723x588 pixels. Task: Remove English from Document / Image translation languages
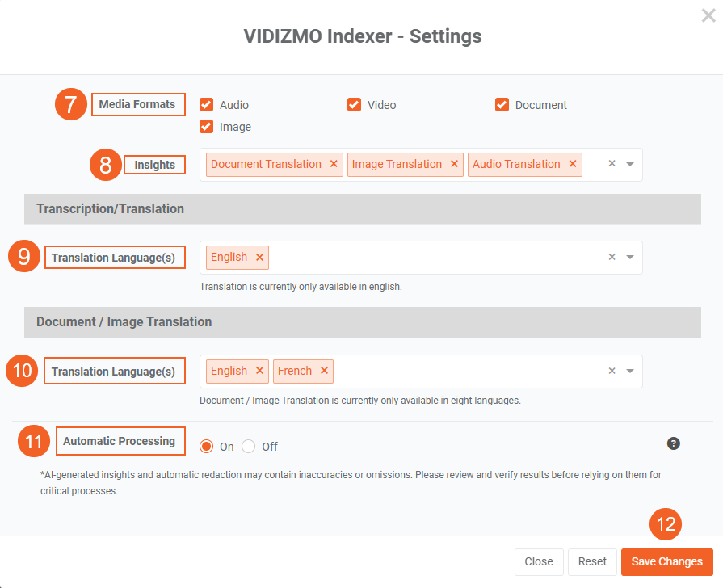tap(259, 371)
